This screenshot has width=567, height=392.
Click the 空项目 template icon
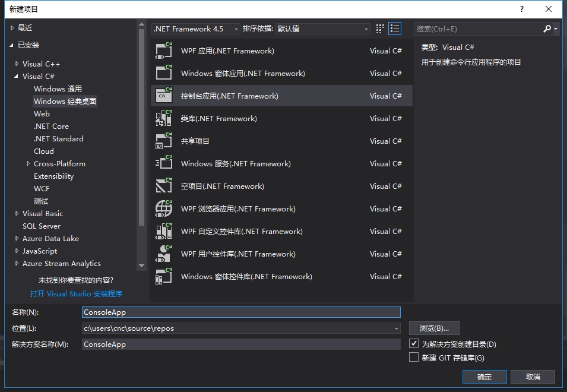[164, 186]
